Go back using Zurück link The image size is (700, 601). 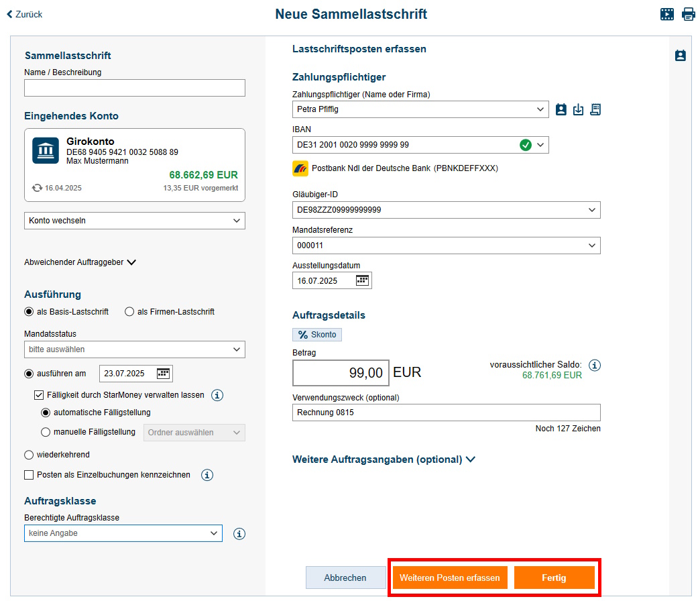point(25,14)
